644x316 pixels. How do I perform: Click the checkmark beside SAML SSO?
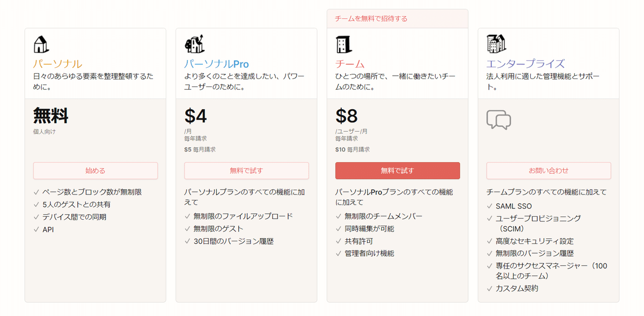click(x=489, y=206)
